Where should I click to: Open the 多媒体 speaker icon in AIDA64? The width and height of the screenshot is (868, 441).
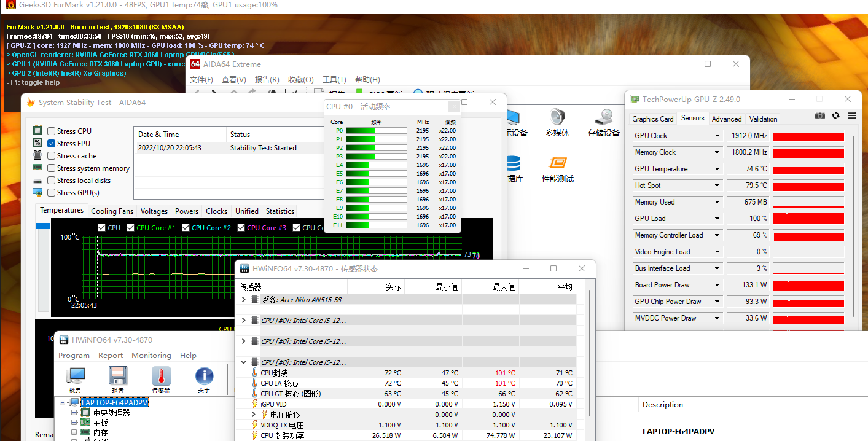click(557, 122)
